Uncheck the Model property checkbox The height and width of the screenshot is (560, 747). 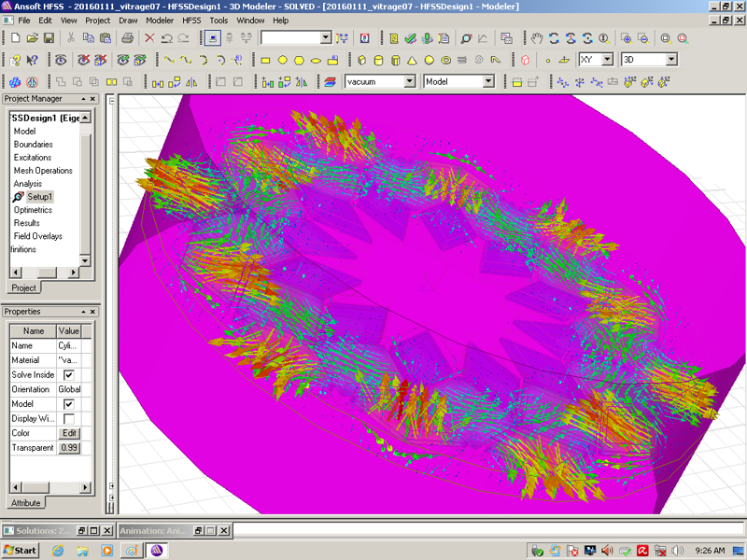68,404
